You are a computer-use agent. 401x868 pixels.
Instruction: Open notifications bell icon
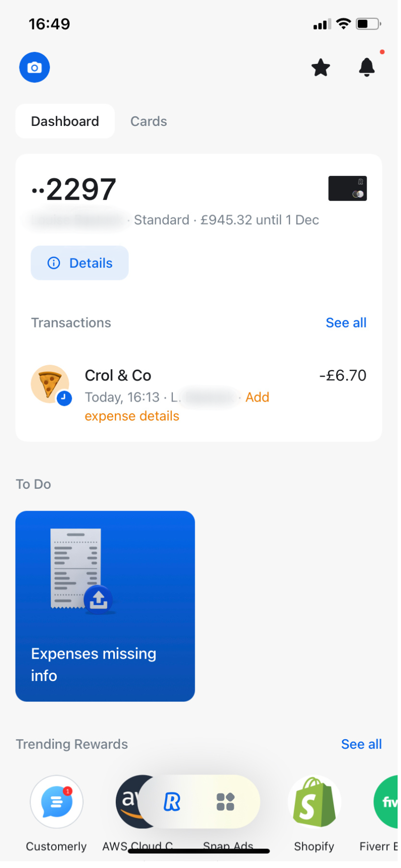[370, 67]
